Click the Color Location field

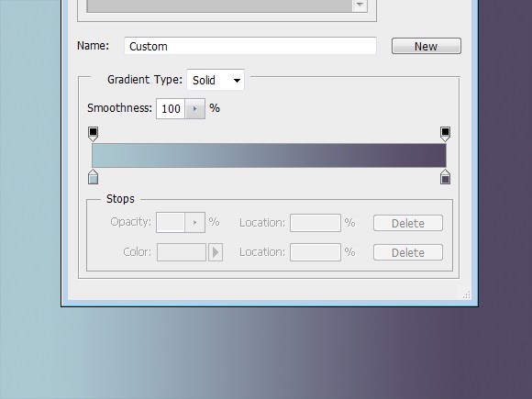coord(316,252)
